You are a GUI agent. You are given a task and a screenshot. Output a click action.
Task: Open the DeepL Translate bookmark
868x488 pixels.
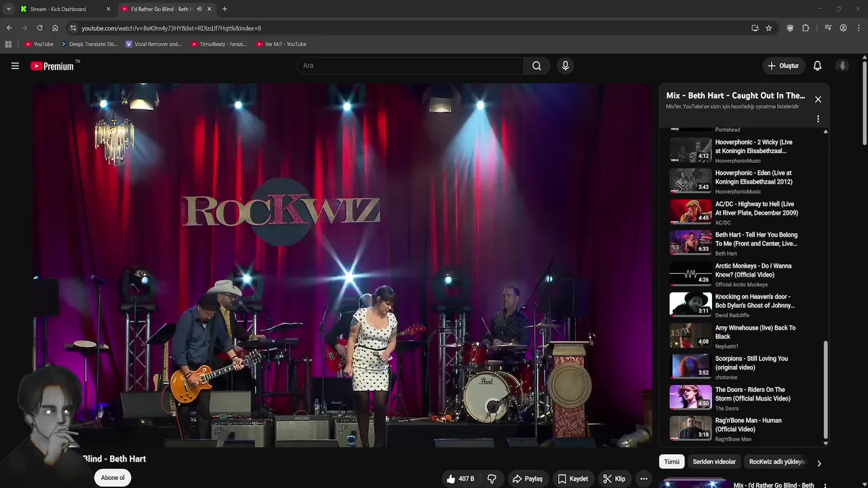(x=89, y=44)
